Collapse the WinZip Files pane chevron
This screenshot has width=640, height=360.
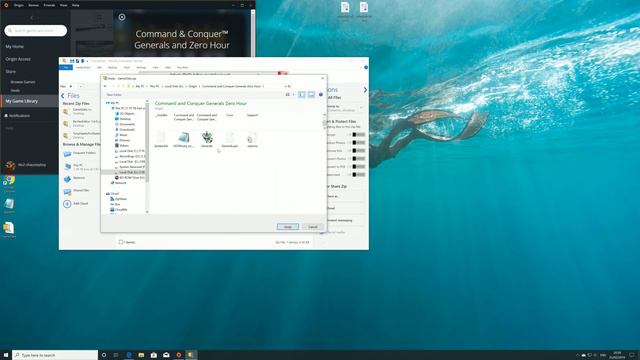[x=62, y=96]
